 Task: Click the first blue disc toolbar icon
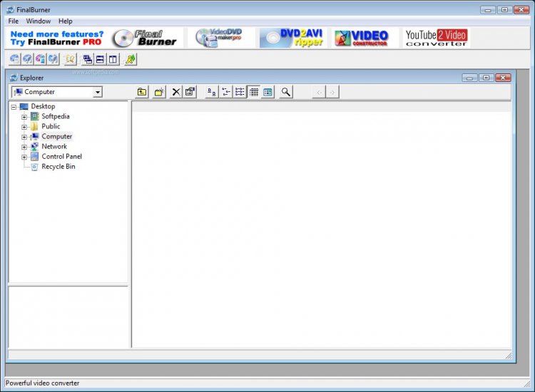[14, 59]
